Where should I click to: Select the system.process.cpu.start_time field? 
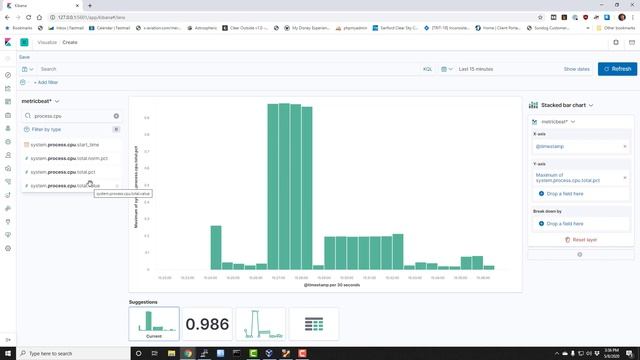point(71,145)
